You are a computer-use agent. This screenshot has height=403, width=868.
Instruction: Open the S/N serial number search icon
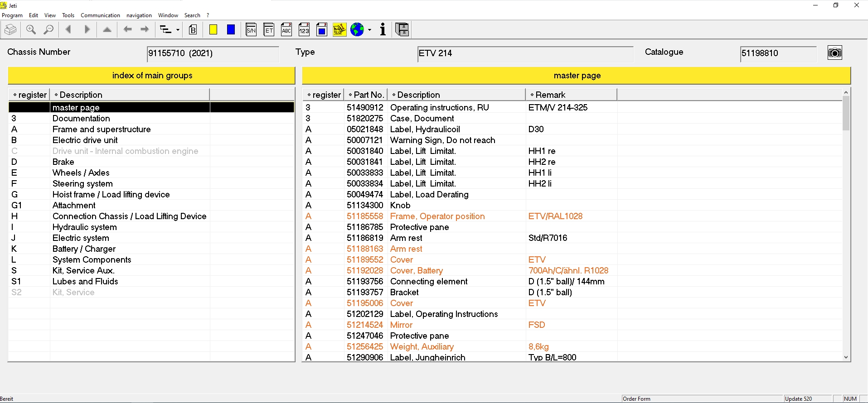(x=251, y=30)
